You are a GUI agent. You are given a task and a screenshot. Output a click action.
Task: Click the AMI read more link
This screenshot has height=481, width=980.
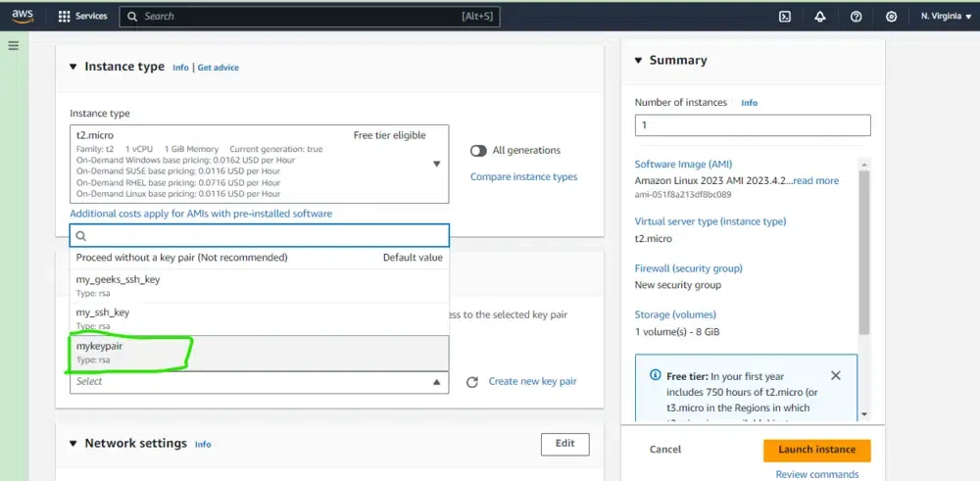(815, 180)
